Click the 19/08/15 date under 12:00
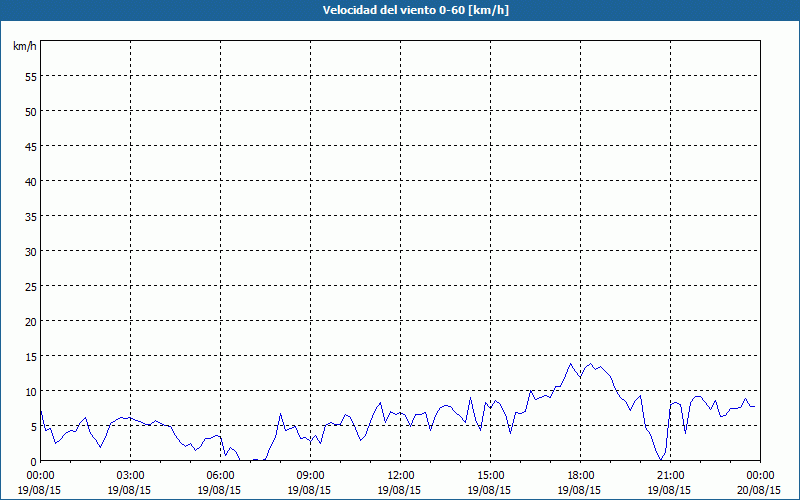This screenshot has width=800, height=500. click(x=399, y=490)
